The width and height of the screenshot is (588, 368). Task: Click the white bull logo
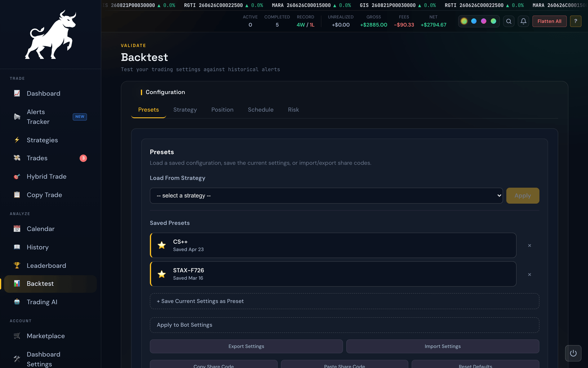pos(51,35)
